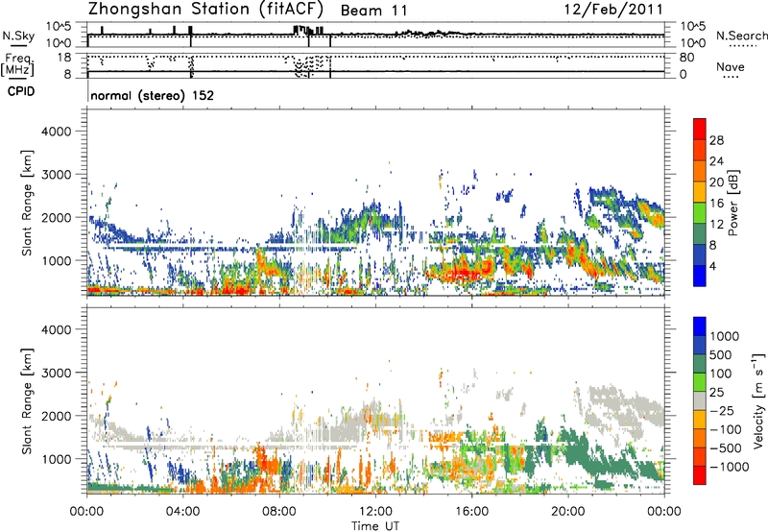The height and width of the screenshot is (532, 768).
Task: Click the '2000' range tick of velocity panel
Action: pos(57,416)
